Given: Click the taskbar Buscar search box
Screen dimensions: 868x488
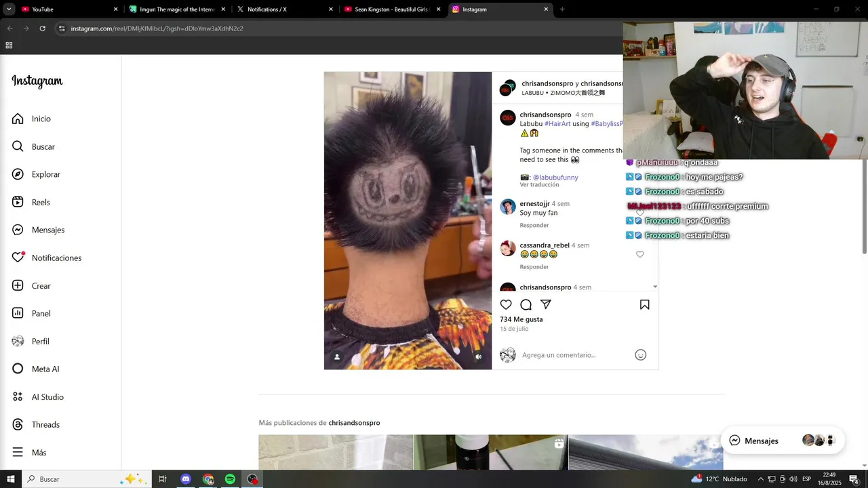Looking at the screenshot, I should [x=87, y=479].
